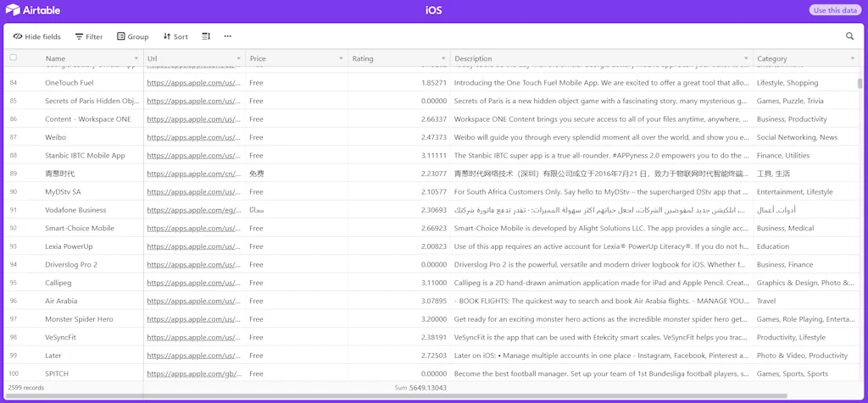This screenshot has height=403, width=868.
Task: Click the rating value 2.72503
Action: coord(433,356)
